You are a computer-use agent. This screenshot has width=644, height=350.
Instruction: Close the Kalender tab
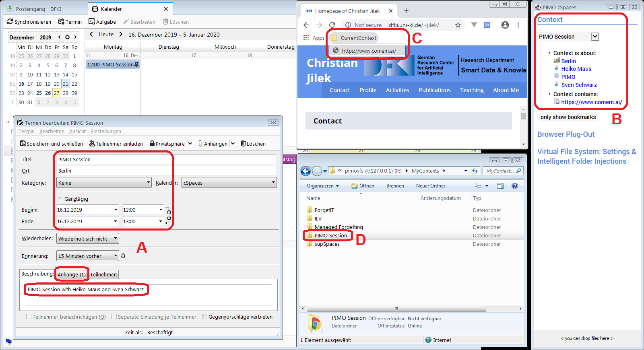click(166, 9)
